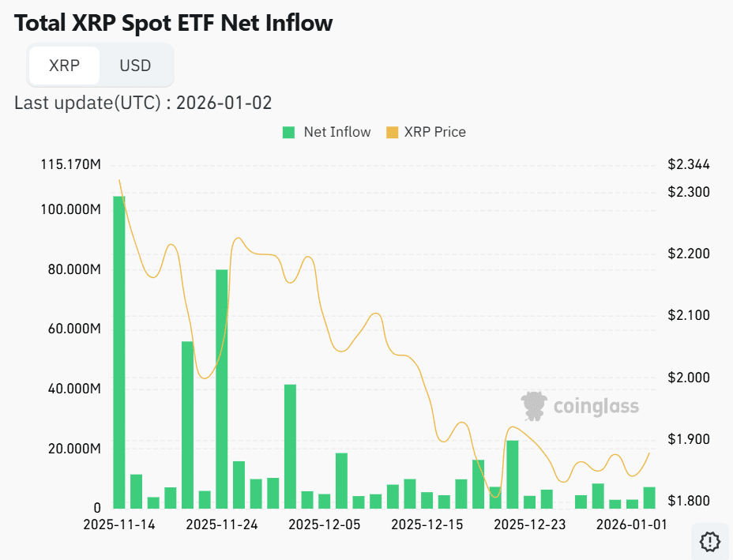
Task: Open the exclamation alert icon bottom right
Action: [709, 541]
